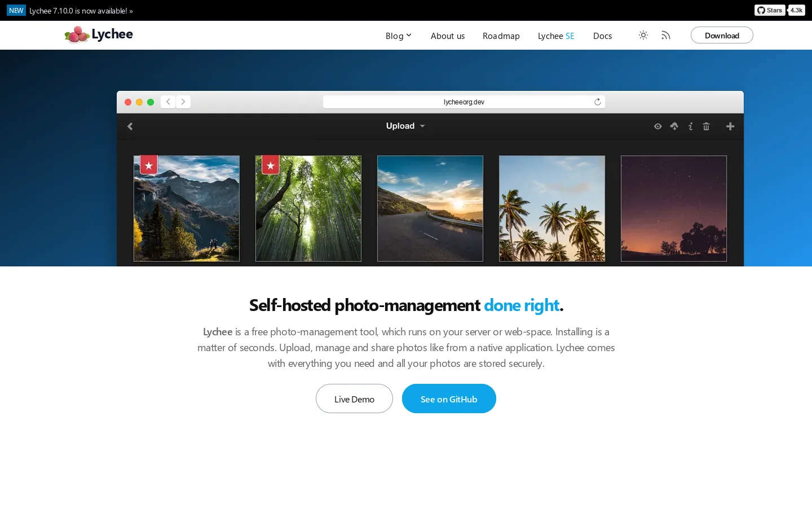Viewport: 812px width, 508px height.
Task: Open the palm trees photo thumbnail
Action: click(x=552, y=209)
